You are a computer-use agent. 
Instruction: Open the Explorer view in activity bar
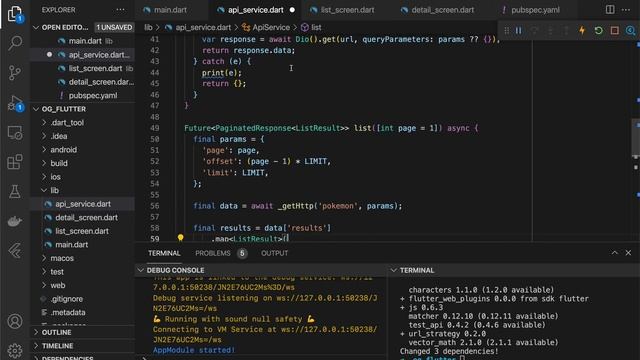(15, 13)
